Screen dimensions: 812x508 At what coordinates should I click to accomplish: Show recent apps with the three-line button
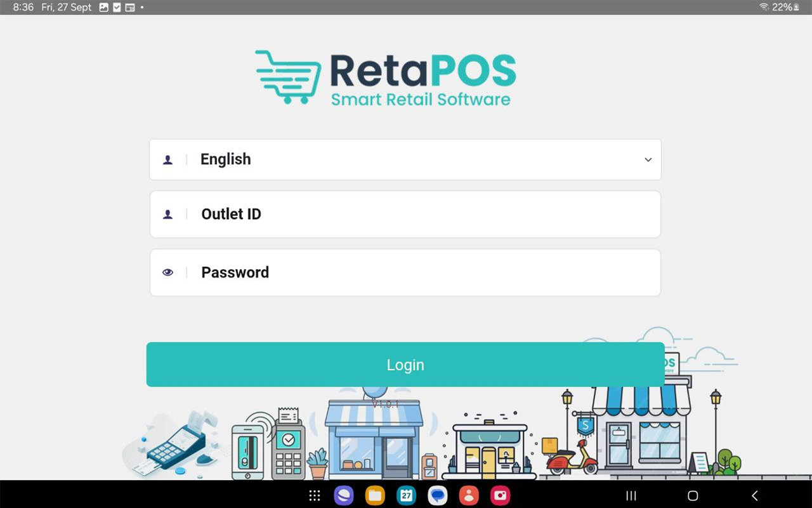(631, 495)
